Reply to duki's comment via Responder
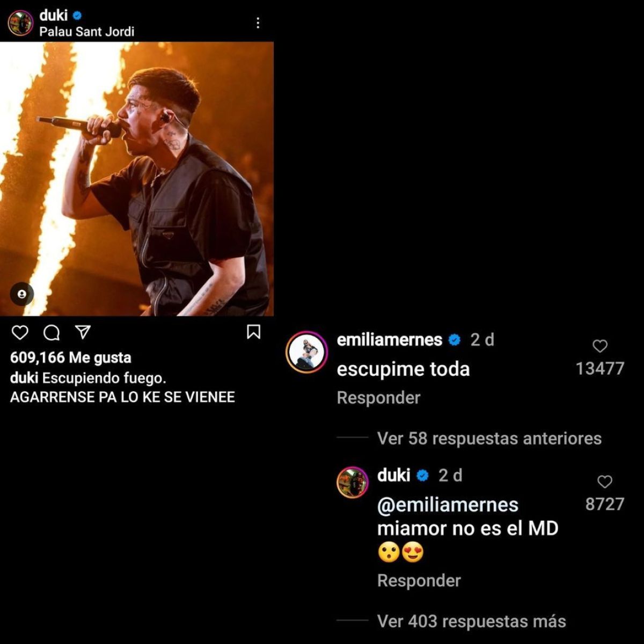 (419, 581)
